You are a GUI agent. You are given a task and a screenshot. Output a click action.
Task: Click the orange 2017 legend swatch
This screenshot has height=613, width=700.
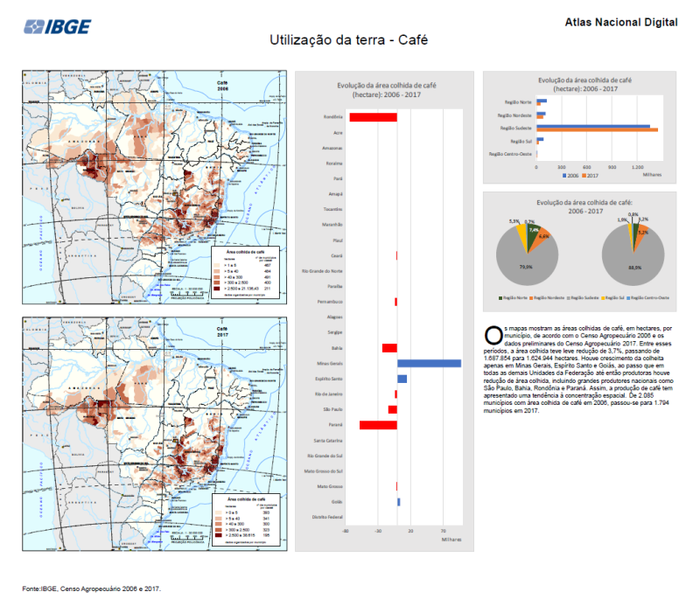click(585, 176)
